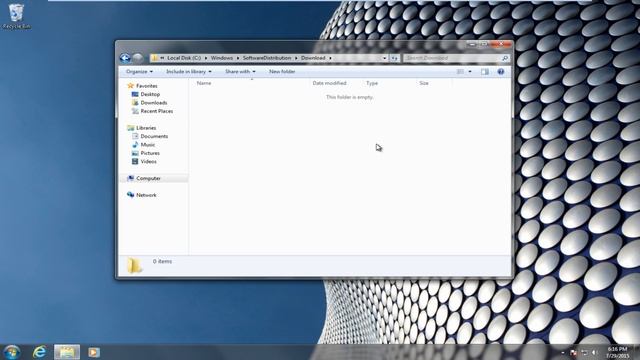Open the Recycle Bin desktop icon
Screen dimensions: 640x360
click(x=16, y=17)
